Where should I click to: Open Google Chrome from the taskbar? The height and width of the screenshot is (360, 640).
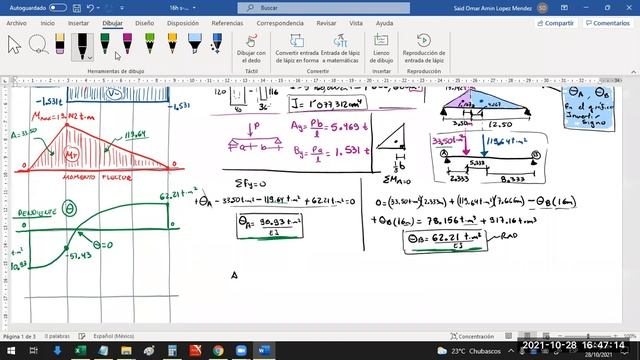pyautogui.click(x=218, y=351)
